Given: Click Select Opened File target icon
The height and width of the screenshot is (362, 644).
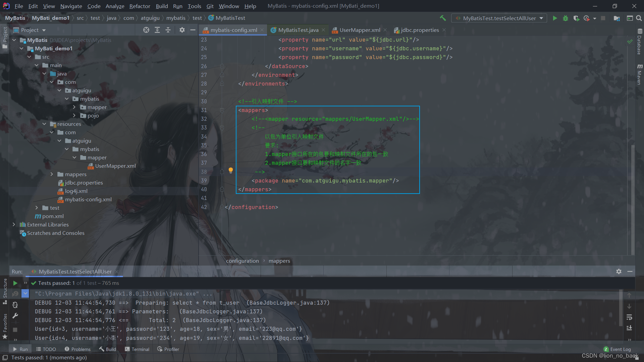Looking at the screenshot, I should [146, 30].
